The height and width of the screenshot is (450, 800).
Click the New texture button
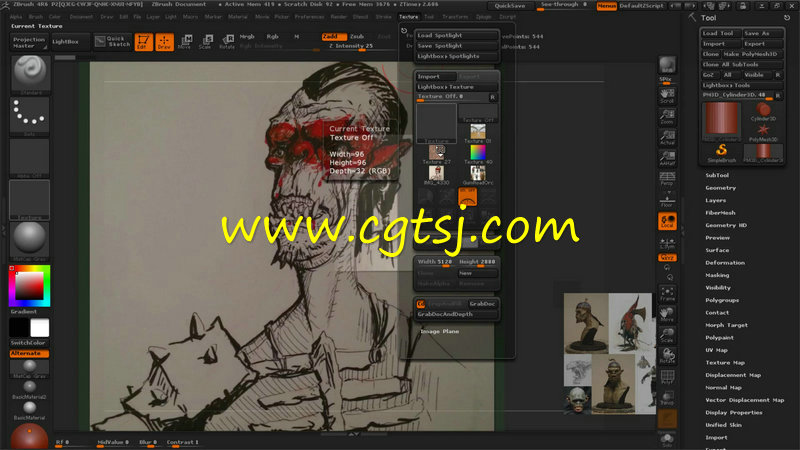point(478,273)
